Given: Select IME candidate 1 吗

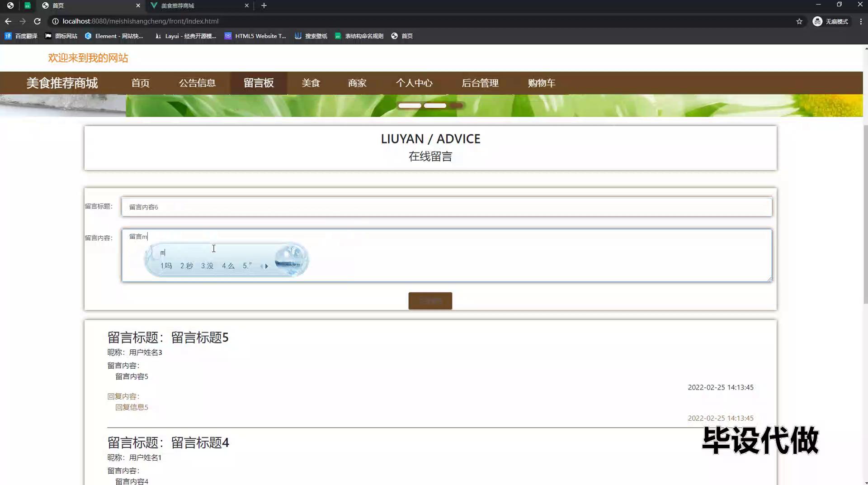Looking at the screenshot, I should tap(166, 266).
